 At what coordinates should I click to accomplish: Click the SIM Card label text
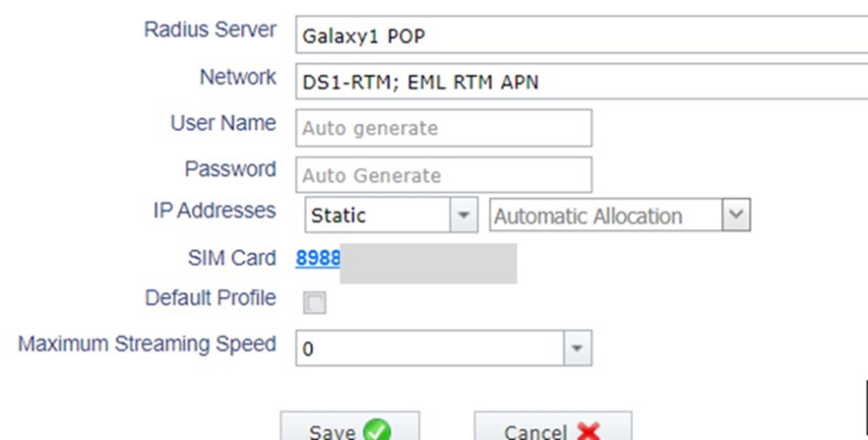pyautogui.click(x=231, y=259)
